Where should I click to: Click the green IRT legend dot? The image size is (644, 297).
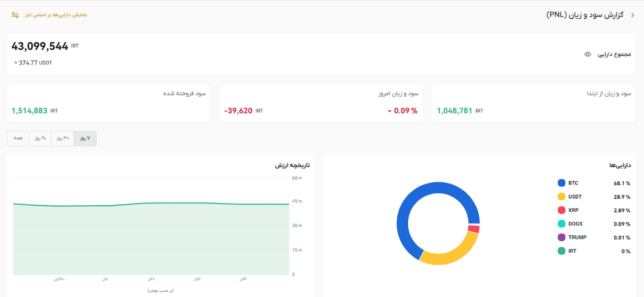[561, 251]
